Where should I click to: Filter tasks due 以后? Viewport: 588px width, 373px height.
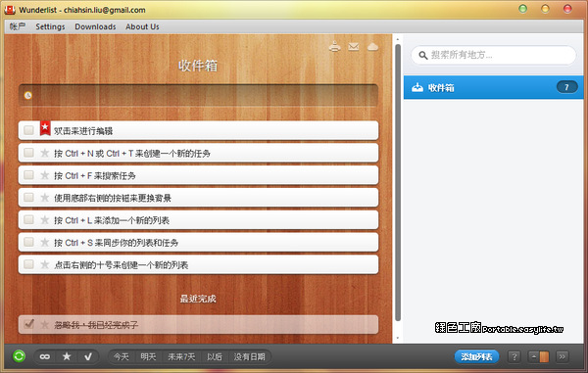coord(215,356)
